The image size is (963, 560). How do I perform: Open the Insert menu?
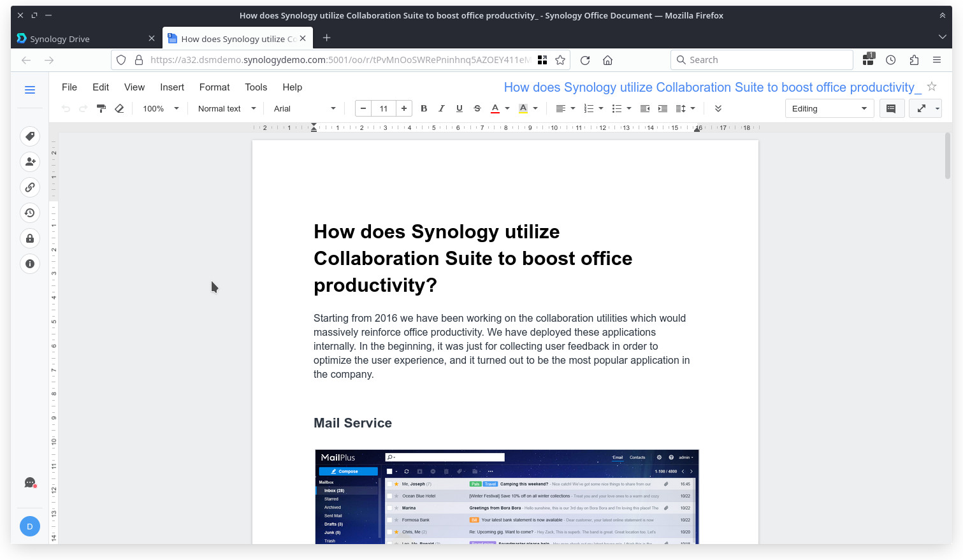point(172,87)
